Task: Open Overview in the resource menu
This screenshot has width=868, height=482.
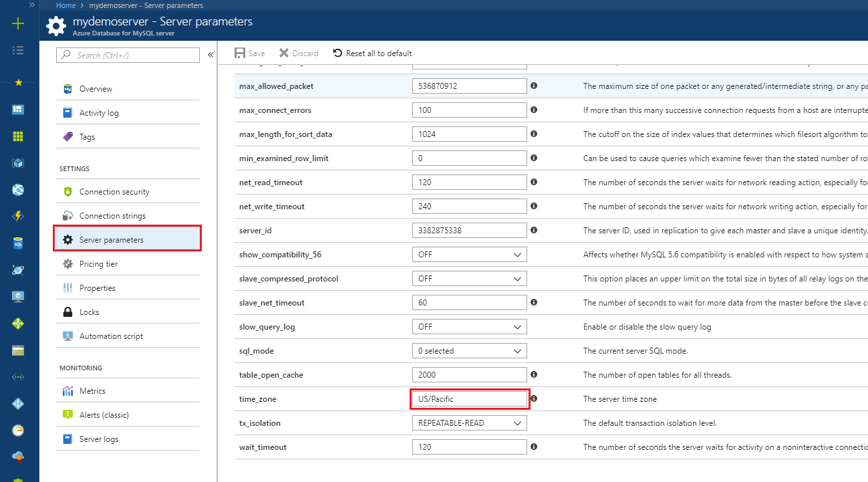Action: point(128,89)
